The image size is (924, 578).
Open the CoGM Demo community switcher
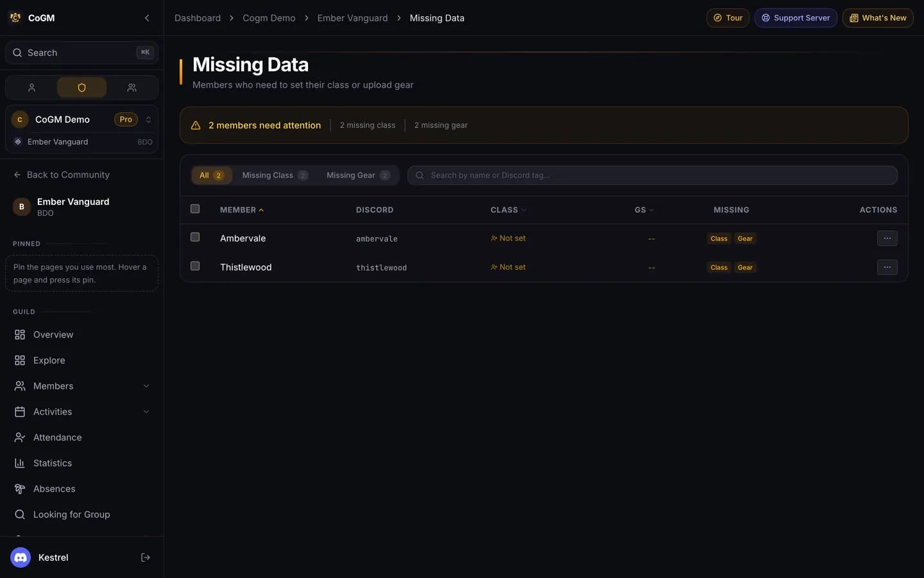click(x=81, y=119)
